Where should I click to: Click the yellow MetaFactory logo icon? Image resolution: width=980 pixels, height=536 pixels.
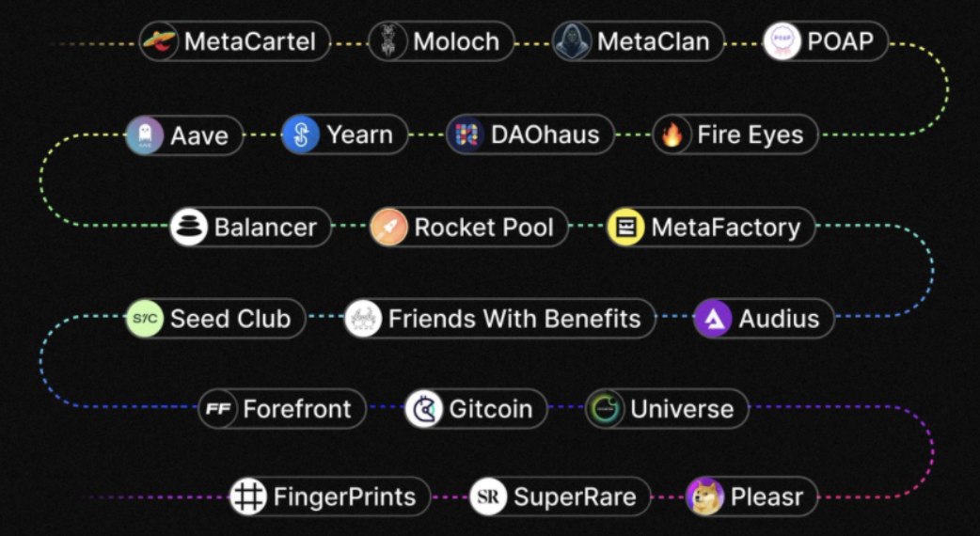coord(625,228)
